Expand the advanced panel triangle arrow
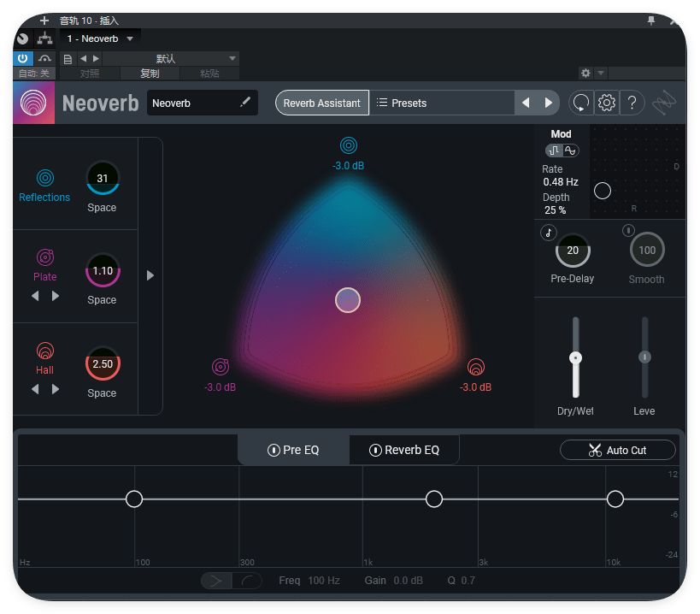 (150, 275)
